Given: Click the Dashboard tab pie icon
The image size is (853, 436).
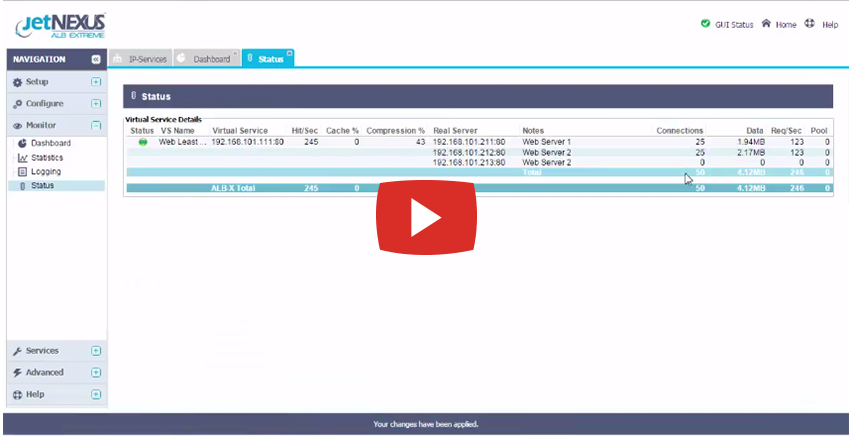Looking at the screenshot, I should pos(182,58).
